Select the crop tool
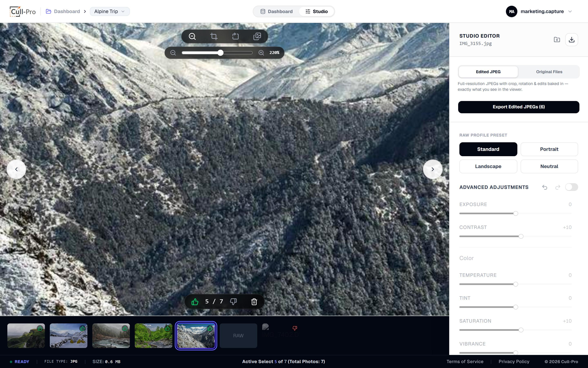The width and height of the screenshot is (588, 368). [214, 37]
